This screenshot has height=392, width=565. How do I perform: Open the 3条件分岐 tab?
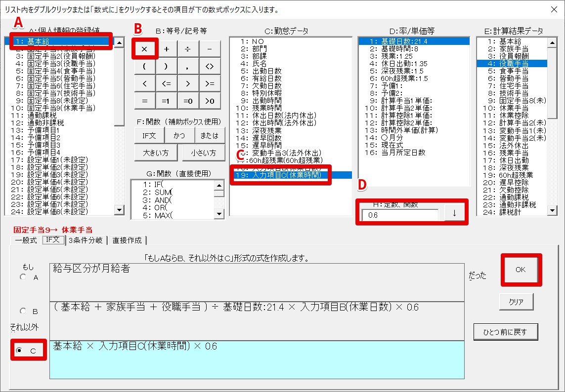coord(87,240)
